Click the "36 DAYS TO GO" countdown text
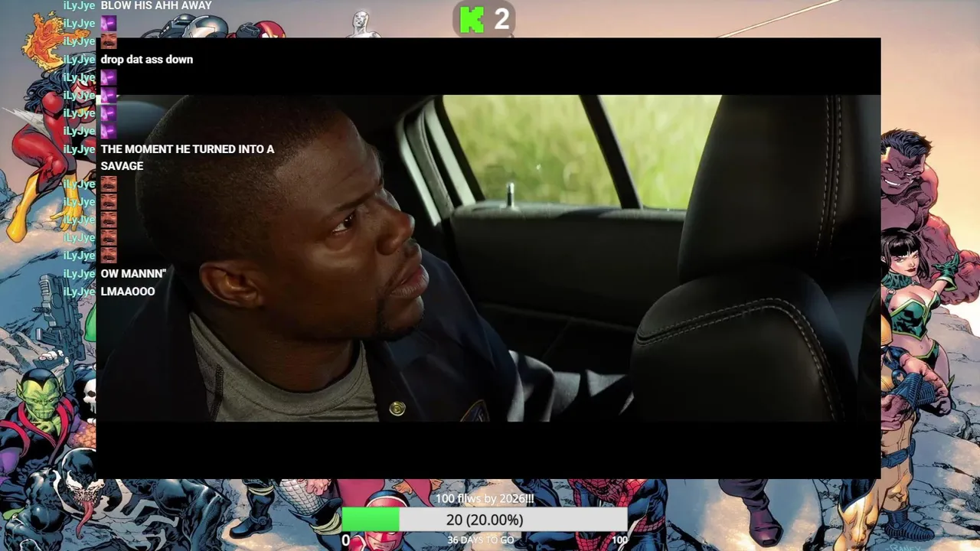This screenshot has height=551, width=980. [481, 540]
